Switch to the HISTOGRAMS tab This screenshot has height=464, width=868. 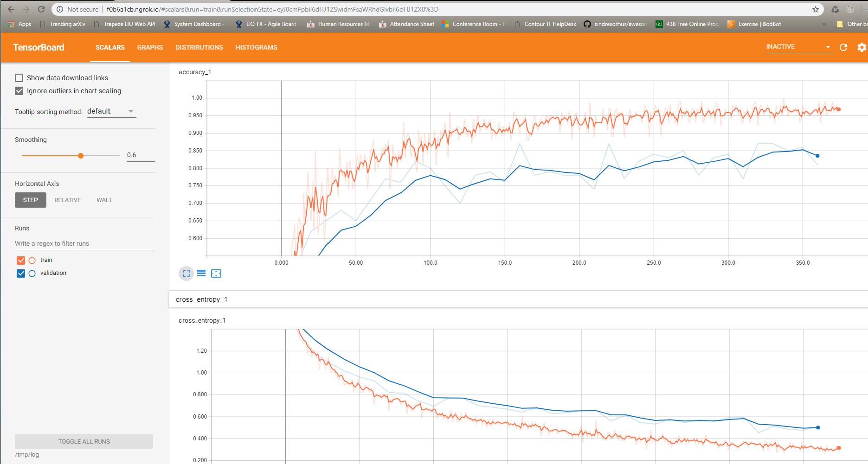[x=256, y=47]
